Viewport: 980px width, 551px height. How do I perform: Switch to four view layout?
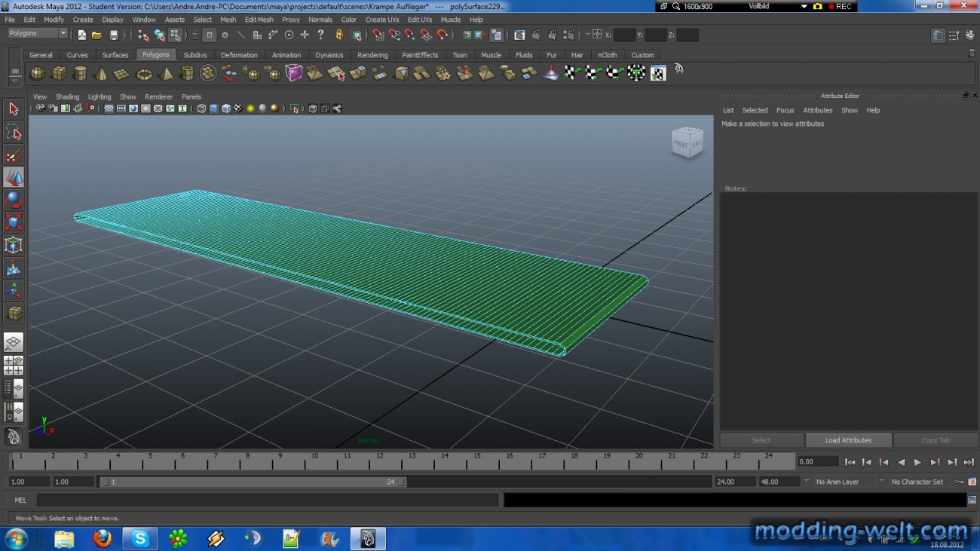coord(14,366)
